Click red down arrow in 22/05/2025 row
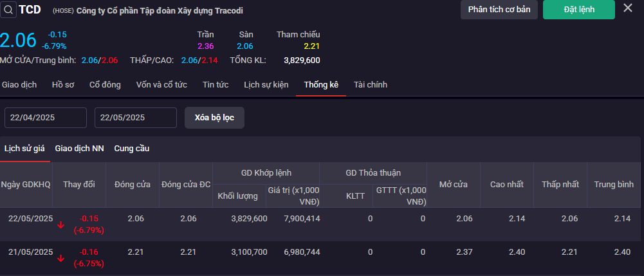This screenshot has width=644, height=276. click(x=60, y=225)
